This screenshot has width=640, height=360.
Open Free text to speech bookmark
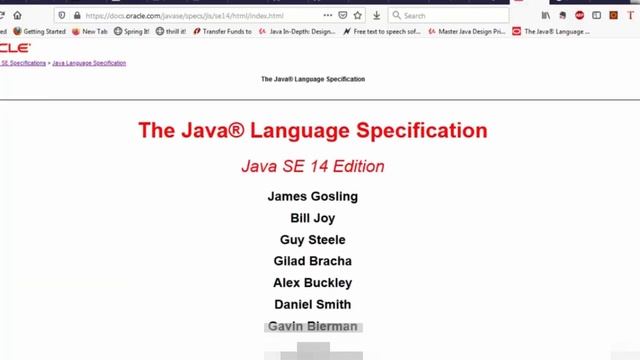click(381, 31)
